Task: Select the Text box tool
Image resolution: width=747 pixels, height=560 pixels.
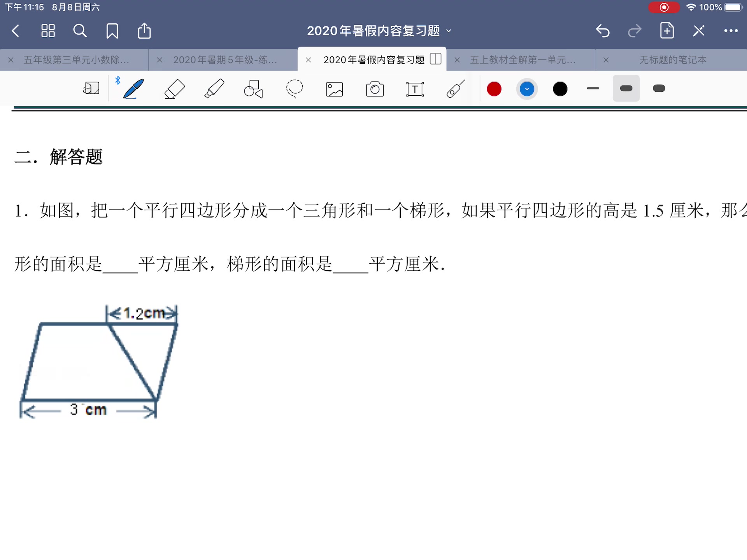Action: point(415,89)
